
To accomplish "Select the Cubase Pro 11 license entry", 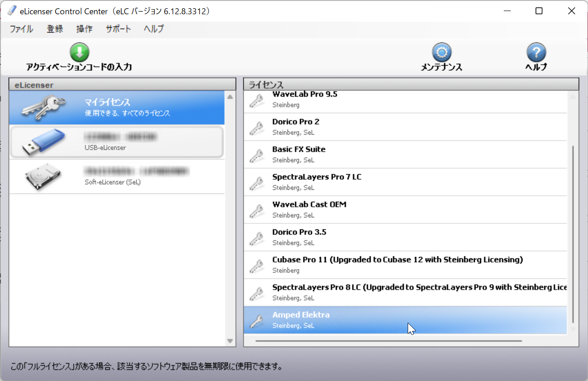I will 405,265.
